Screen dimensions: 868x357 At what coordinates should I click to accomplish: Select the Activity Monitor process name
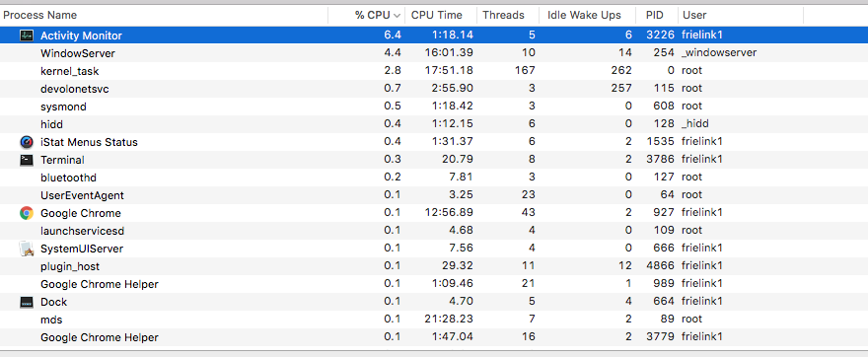coord(81,36)
